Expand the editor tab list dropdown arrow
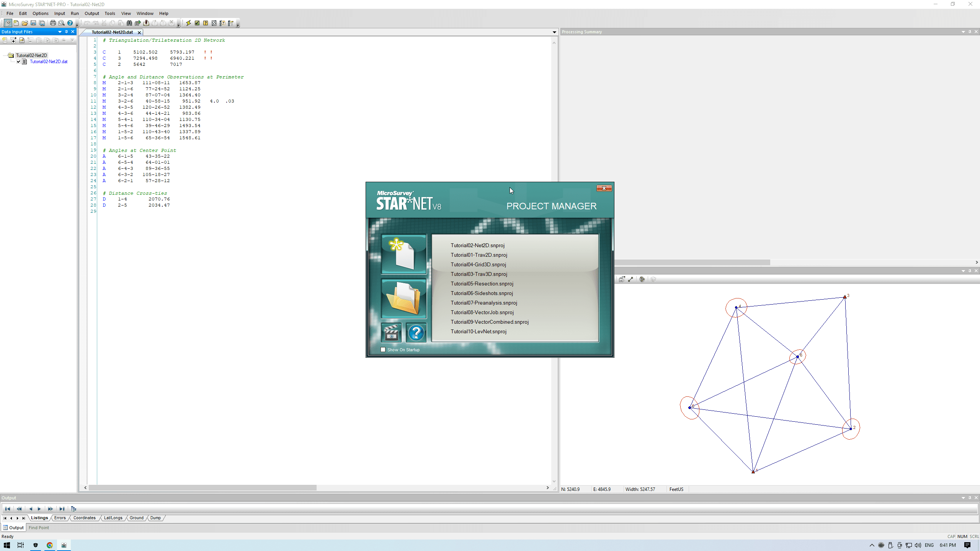 (x=554, y=32)
